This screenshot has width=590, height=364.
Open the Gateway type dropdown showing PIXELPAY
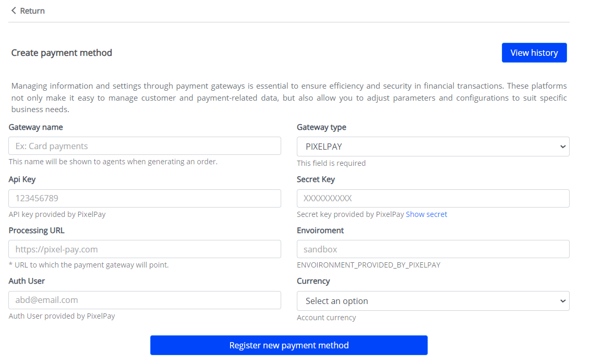click(432, 147)
